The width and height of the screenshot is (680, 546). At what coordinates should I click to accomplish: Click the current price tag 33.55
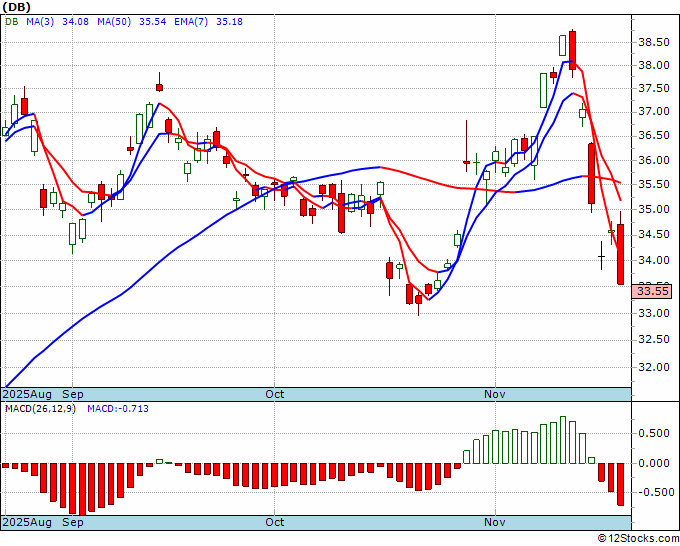coord(654,291)
